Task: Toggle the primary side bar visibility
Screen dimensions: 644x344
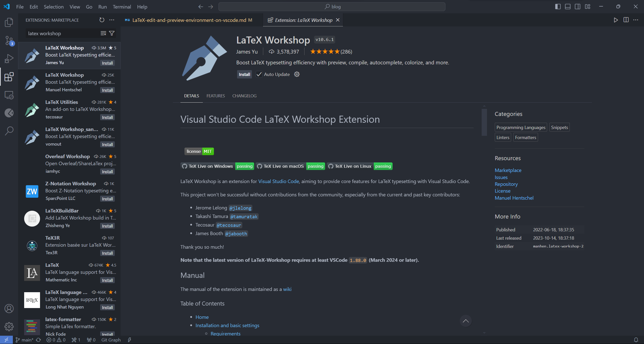Action: pyautogui.click(x=558, y=7)
